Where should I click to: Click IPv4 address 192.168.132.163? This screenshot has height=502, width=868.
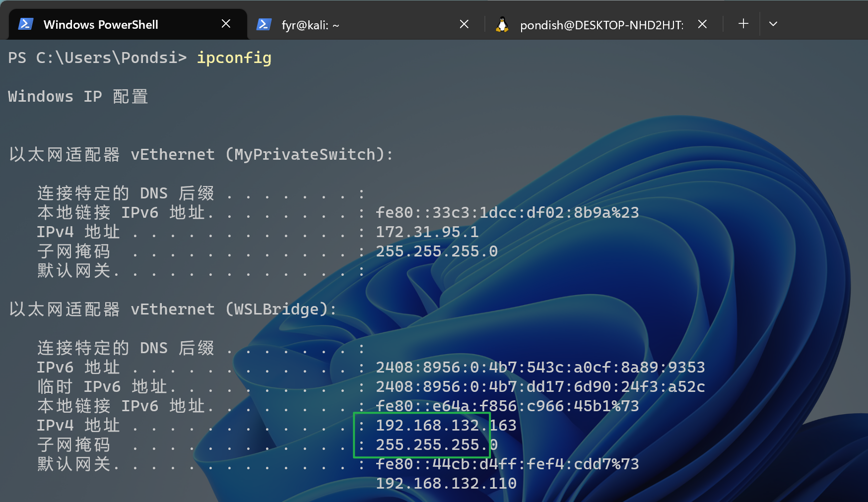[446, 426]
